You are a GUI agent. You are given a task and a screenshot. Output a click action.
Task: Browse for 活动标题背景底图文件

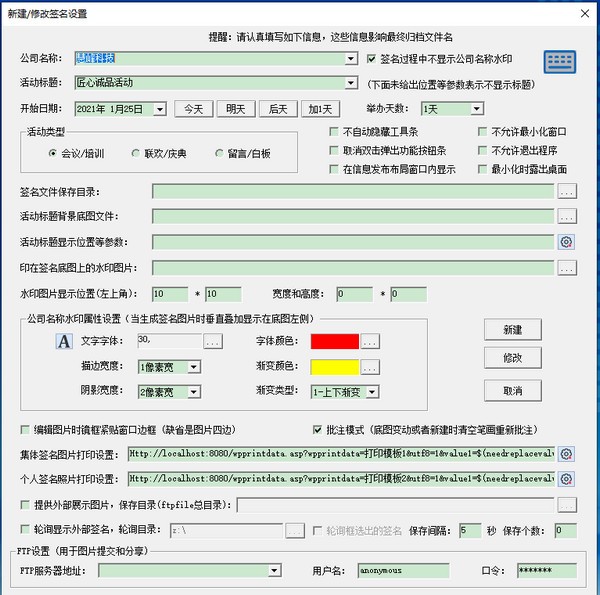tap(567, 216)
